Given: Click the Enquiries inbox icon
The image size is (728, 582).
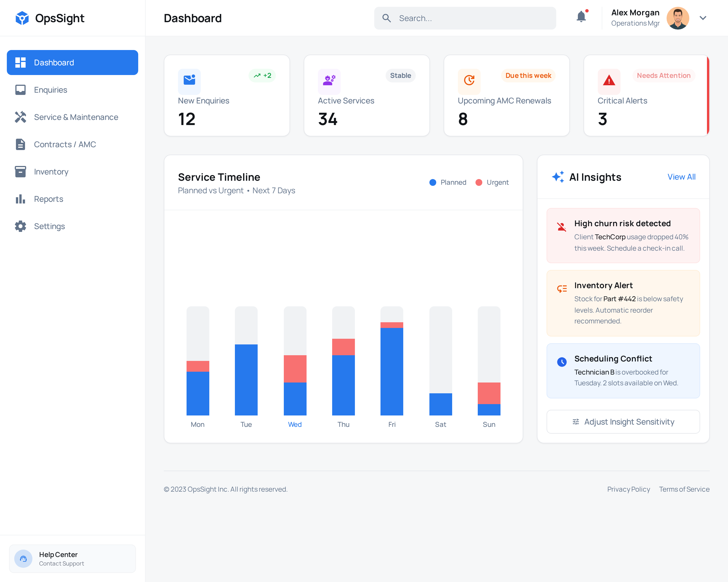Looking at the screenshot, I should (x=20, y=90).
